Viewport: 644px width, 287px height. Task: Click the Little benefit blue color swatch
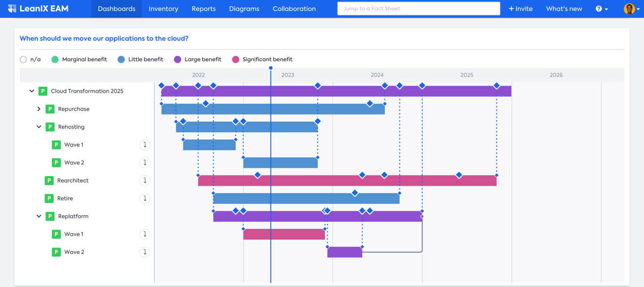(x=121, y=59)
